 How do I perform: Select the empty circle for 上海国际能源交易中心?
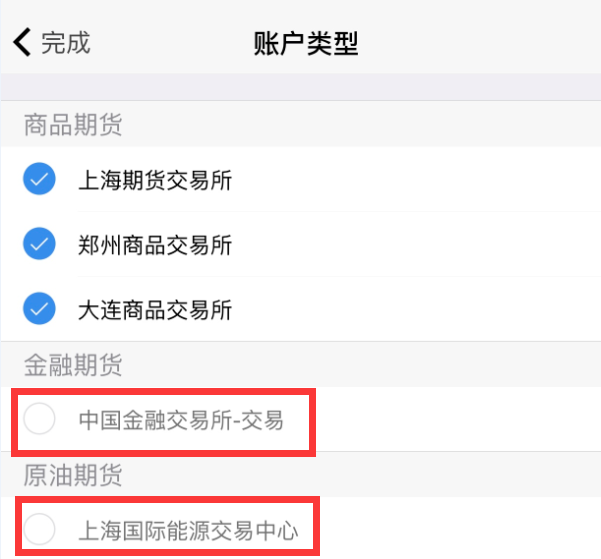click(x=39, y=528)
